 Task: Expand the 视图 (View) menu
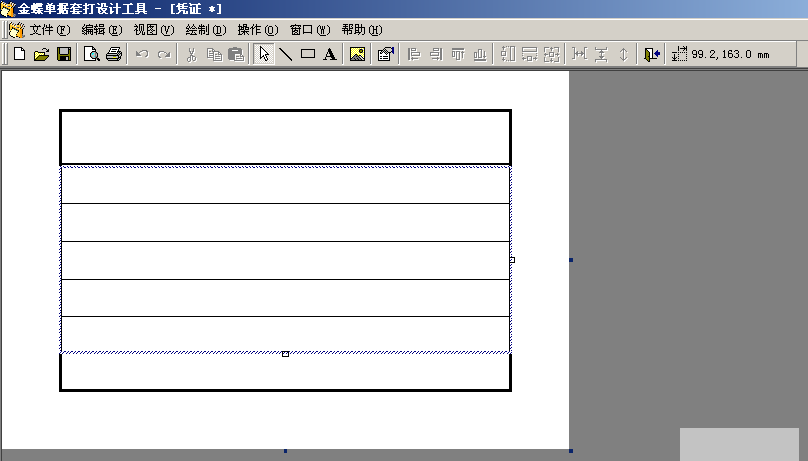coord(153,30)
